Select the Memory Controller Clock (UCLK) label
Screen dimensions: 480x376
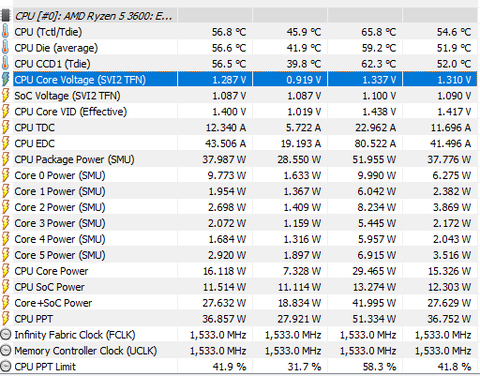tap(86, 351)
